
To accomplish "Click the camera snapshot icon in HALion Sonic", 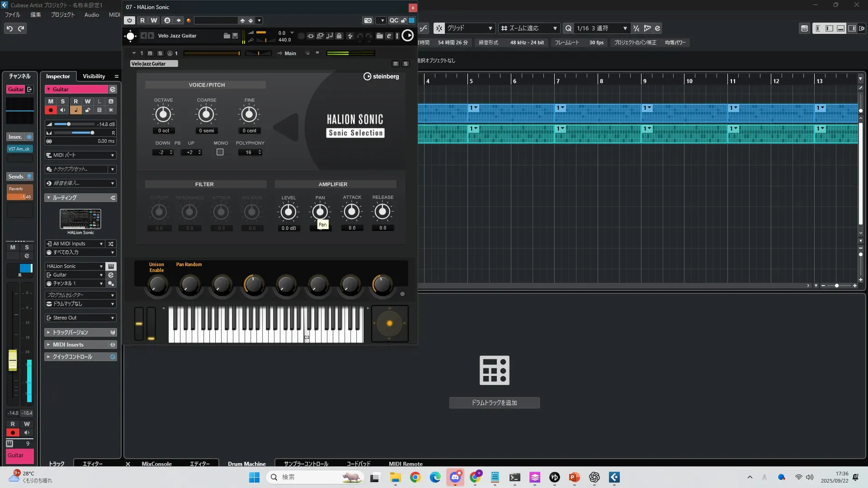I will click(x=368, y=20).
